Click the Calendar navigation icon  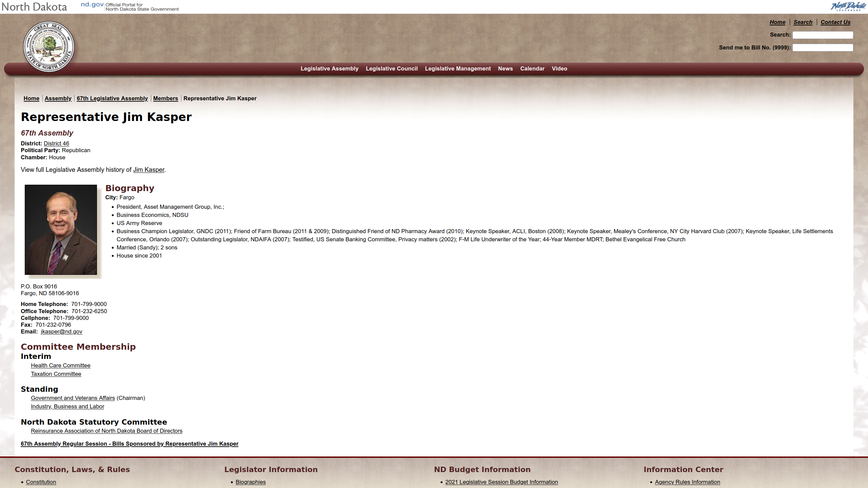point(532,68)
